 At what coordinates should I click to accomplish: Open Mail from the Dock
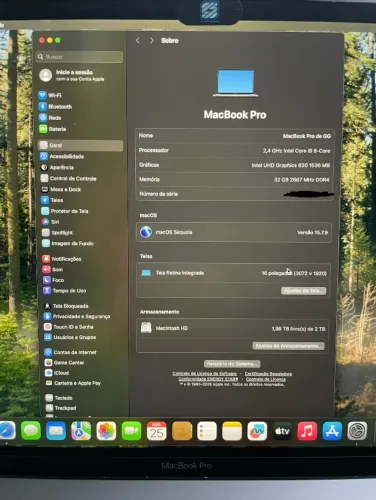pos(56,431)
